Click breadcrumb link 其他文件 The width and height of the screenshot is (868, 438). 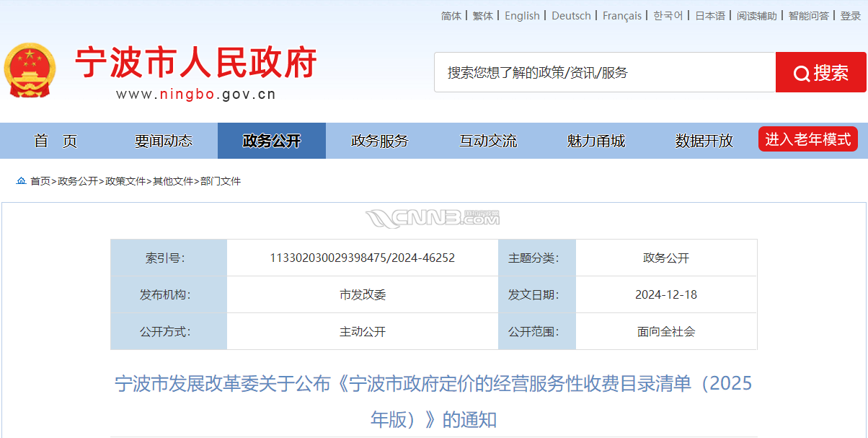tap(173, 181)
